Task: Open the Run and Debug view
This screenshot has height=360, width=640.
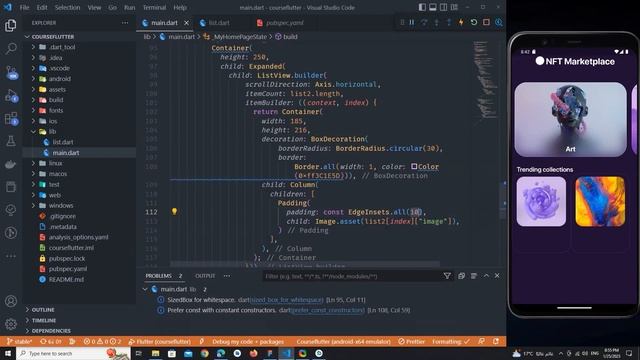Action: point(11,96)
